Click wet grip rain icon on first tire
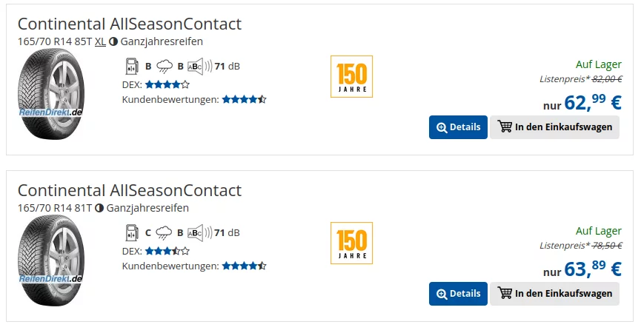 click(x=165, y=66)
